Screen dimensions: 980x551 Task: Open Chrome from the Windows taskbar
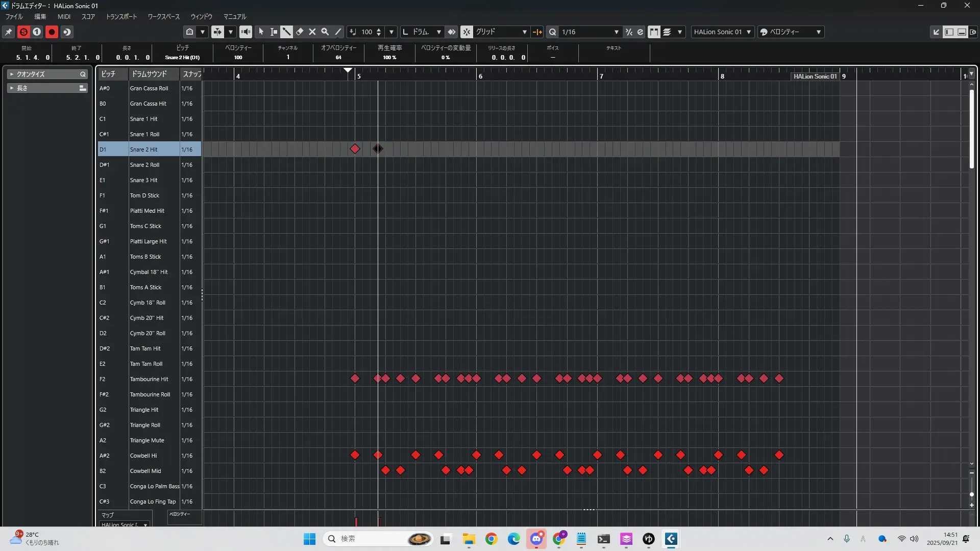(x=491, y=539)
